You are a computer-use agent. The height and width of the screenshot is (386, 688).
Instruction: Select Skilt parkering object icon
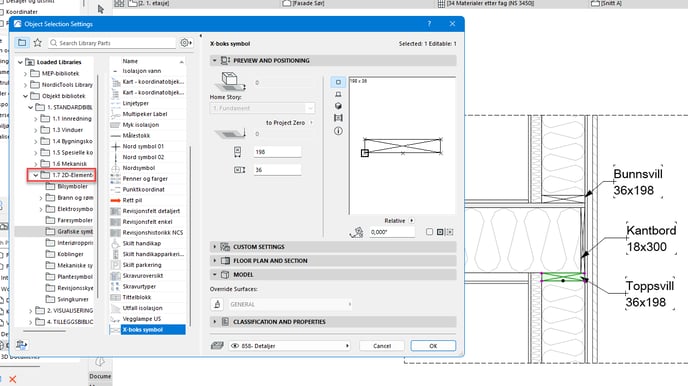point(115,265)
